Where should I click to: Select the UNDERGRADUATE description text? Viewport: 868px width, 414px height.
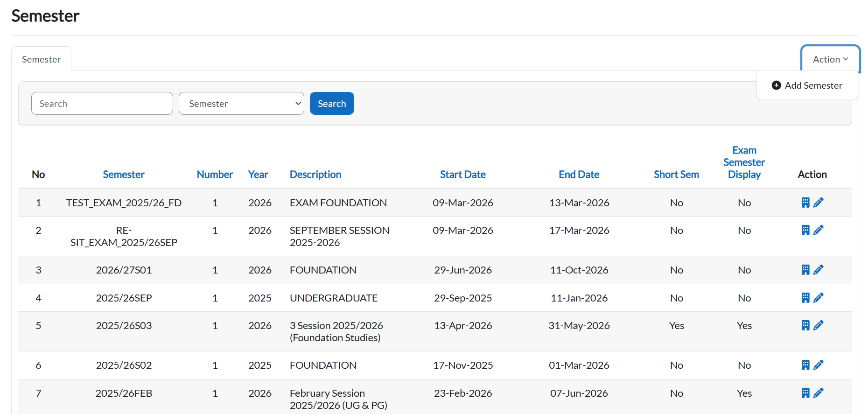tap(334, 298)
